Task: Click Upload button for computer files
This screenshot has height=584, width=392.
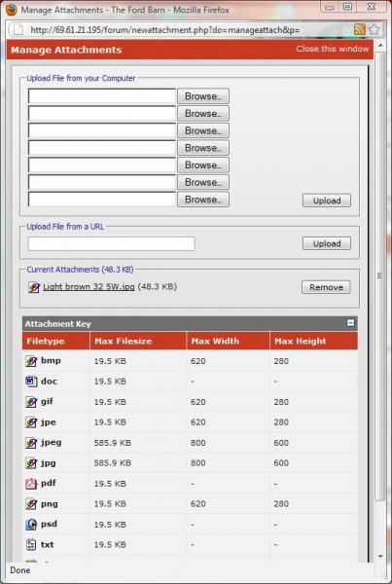Action: click(x=327, y=201)
